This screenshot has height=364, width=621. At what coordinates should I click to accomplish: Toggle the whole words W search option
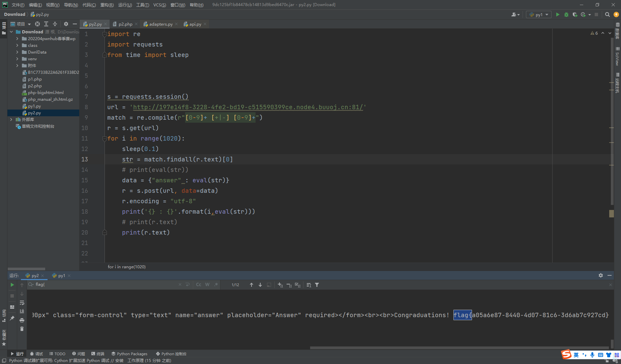207,285
